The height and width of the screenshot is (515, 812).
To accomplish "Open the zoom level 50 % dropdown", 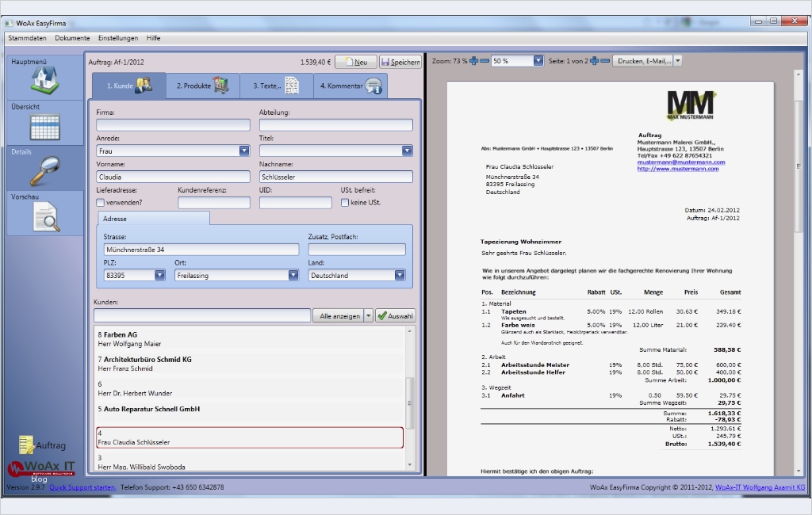I will [538, 61].
